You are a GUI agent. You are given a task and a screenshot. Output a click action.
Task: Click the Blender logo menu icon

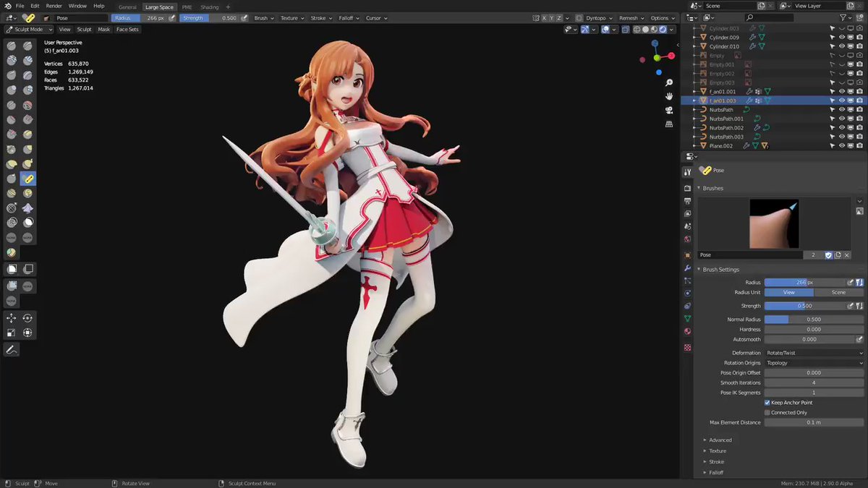coord(7,6)
